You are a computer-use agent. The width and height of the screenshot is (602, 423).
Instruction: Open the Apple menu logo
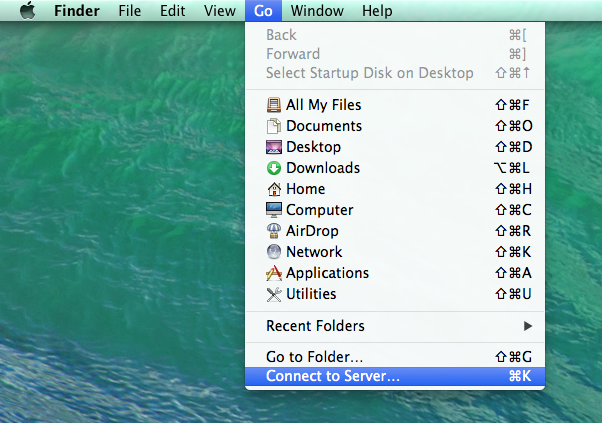click(28, 10)
